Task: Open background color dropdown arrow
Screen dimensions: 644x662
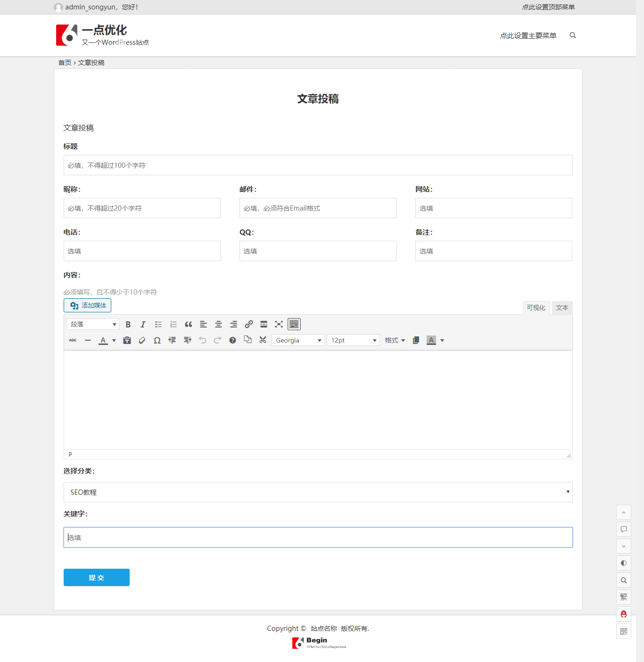Action: [x=442, y=340]
